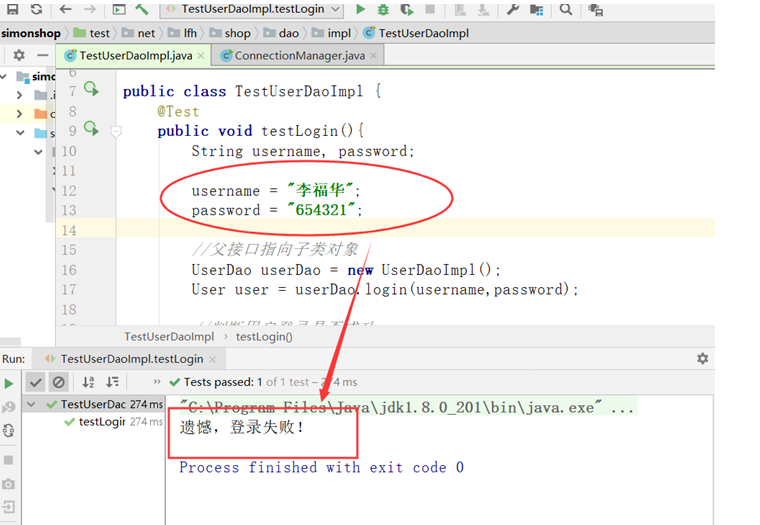Image resolution: width=760 pixels, height=525 pixels.
Task: Select impl folder in navigation breadcrumb
Action: tap(332, 33)
